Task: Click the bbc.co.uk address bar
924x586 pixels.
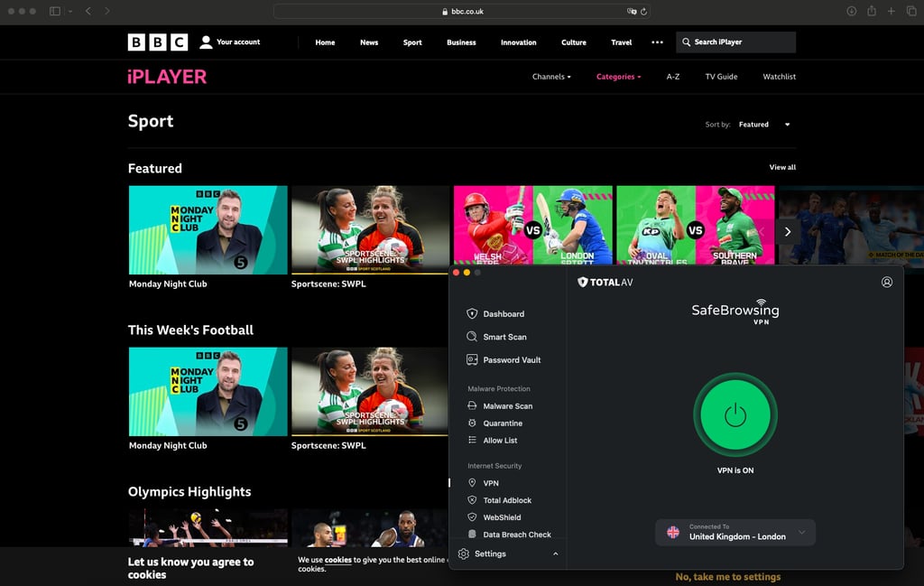Action: 461,11
